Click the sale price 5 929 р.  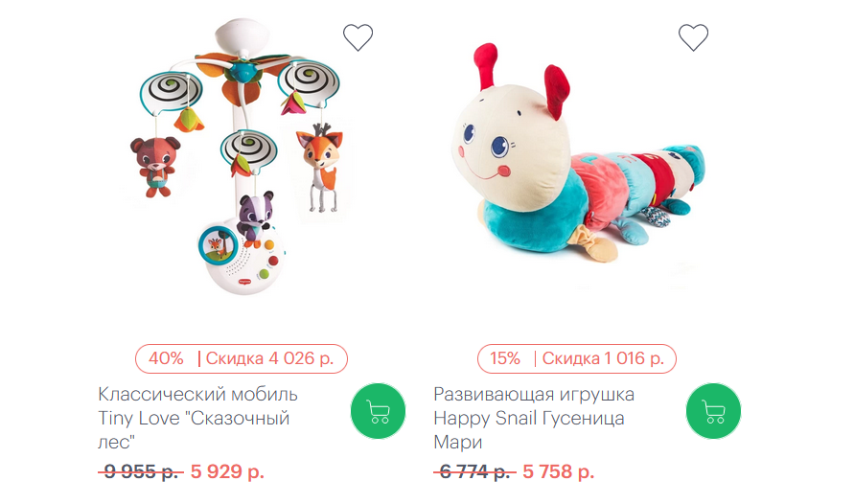point(227,471)
